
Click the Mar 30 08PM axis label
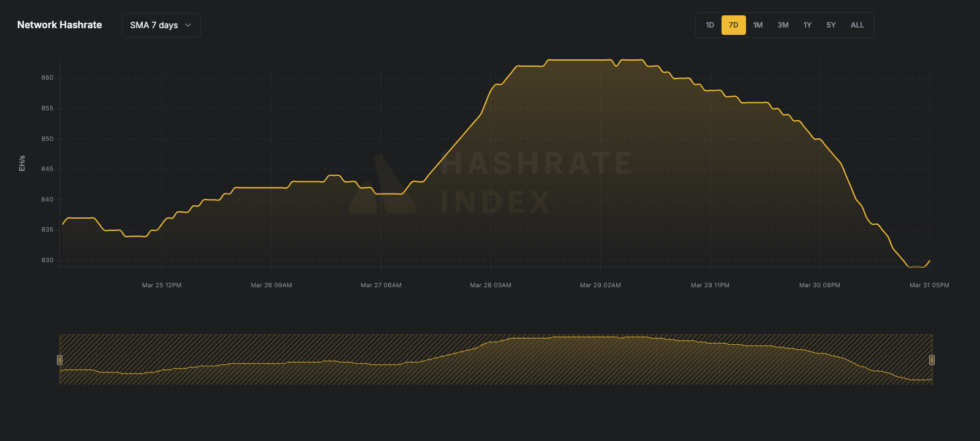point(820,285)
